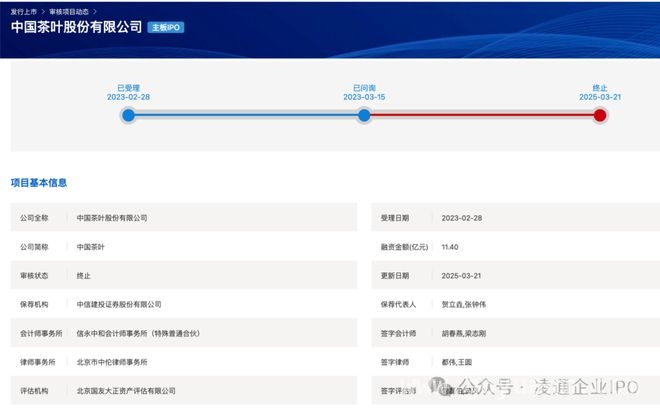Click the 公司简称 value 中国茶叶
This screenshot has width=660, height=414.
click(90, 247)
